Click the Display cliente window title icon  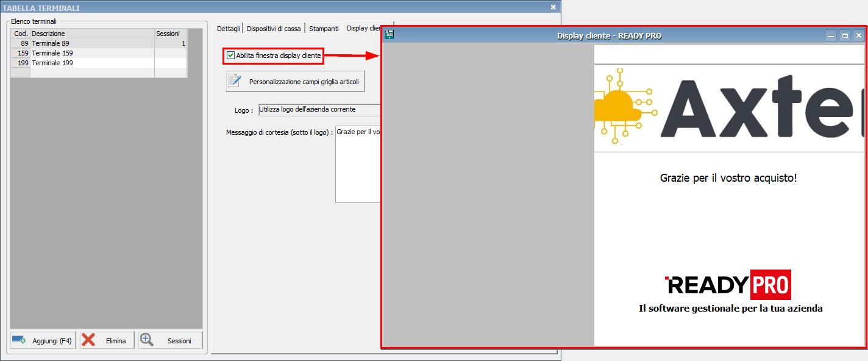point(390,35)
